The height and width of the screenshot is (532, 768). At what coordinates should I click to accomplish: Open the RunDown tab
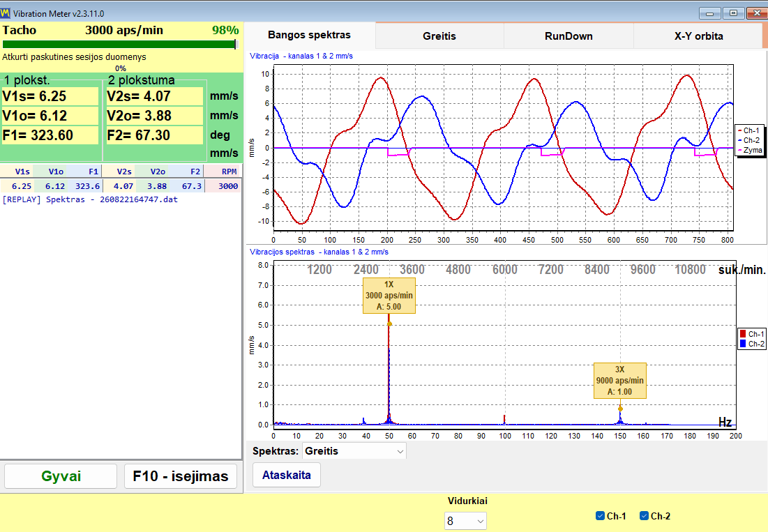569,36
